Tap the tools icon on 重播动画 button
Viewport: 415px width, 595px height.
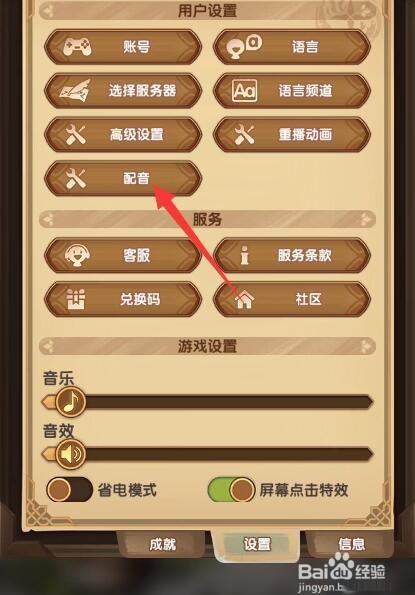pyautogui.click(x=244, y=134)
